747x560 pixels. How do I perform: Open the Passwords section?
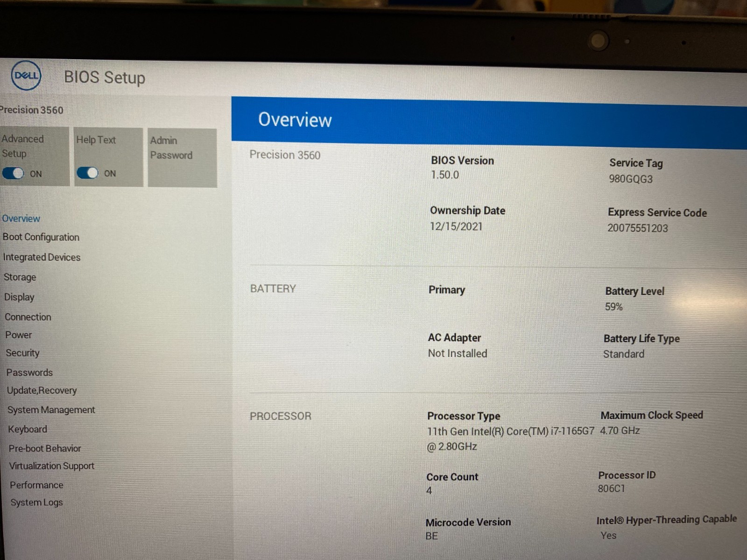coord(29,372)
